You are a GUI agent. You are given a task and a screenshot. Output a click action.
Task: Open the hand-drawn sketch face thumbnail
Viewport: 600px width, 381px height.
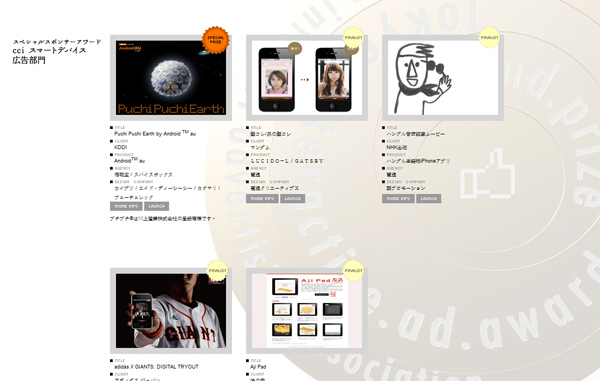click(443, 78)
